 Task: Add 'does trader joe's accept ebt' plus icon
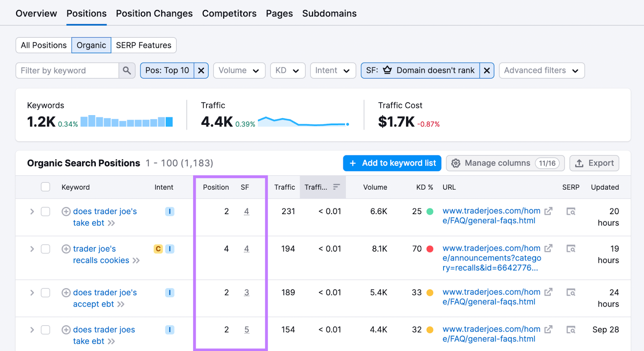[66, 293]
